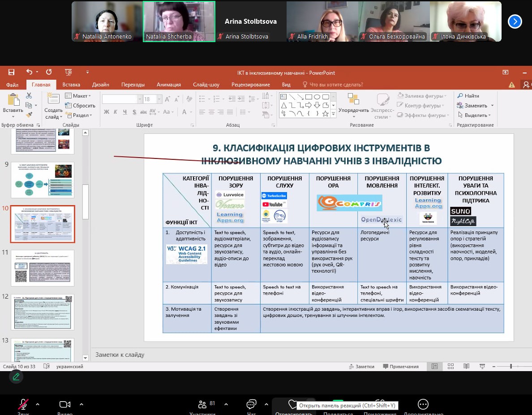Select slide 11 thumbnail in slide panel
The width and height of the screenshot is (532, 415).
43,268
